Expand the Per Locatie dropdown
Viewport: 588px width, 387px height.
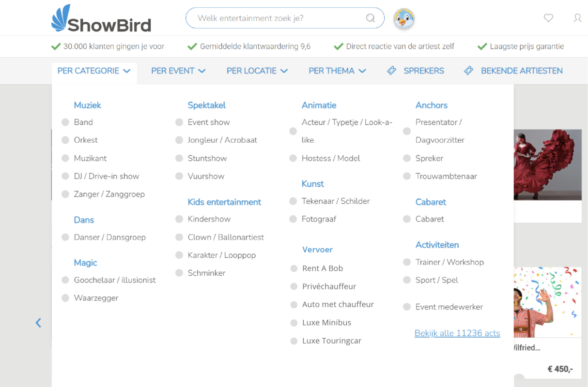pos(257,71)
